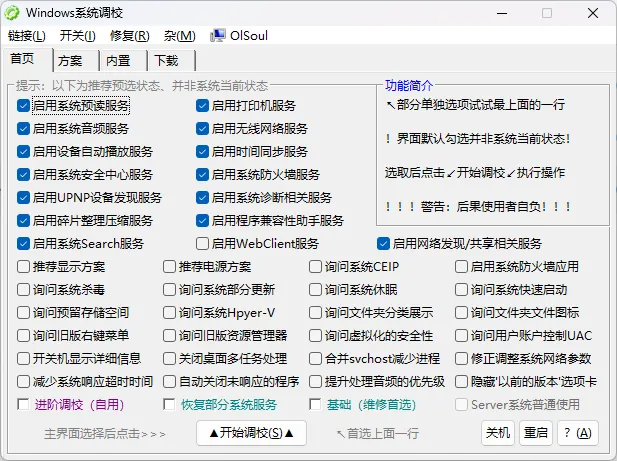
Task: Uncheck 启用系统预读服务
Action: (x=24, y=105)
